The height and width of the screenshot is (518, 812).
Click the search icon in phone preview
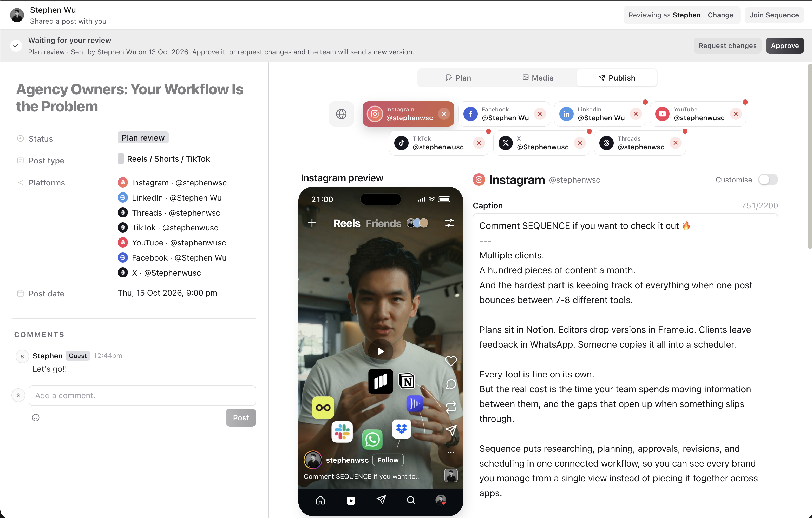(x=411, y=500)
